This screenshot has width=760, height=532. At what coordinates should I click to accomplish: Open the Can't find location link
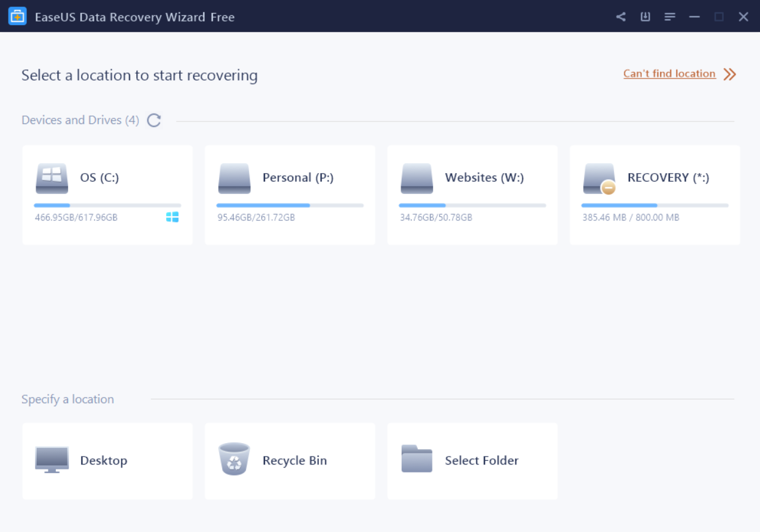[669, 74]
